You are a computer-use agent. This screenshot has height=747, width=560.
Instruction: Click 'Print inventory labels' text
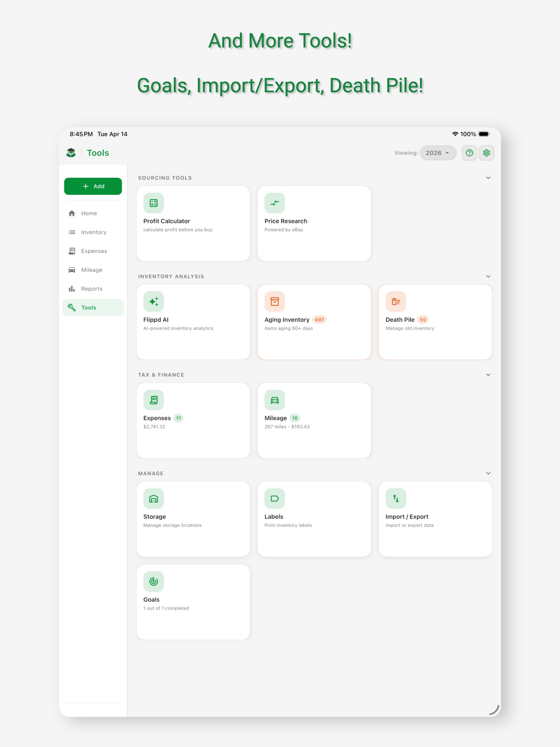coord(288,526)
